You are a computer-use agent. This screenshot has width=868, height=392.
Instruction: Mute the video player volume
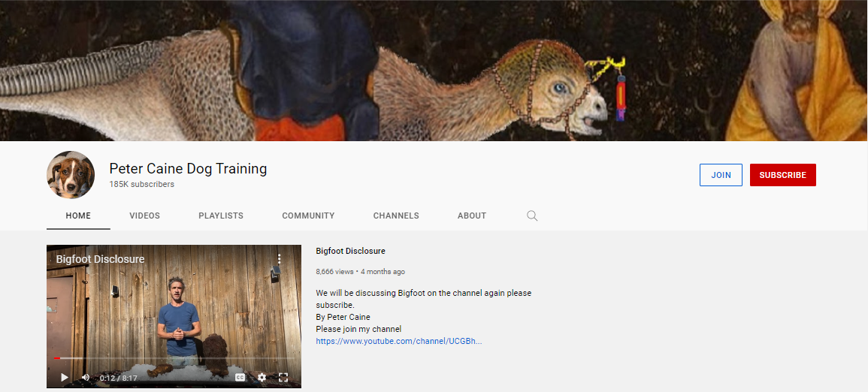pyautogui.click(x=86, y=377)
